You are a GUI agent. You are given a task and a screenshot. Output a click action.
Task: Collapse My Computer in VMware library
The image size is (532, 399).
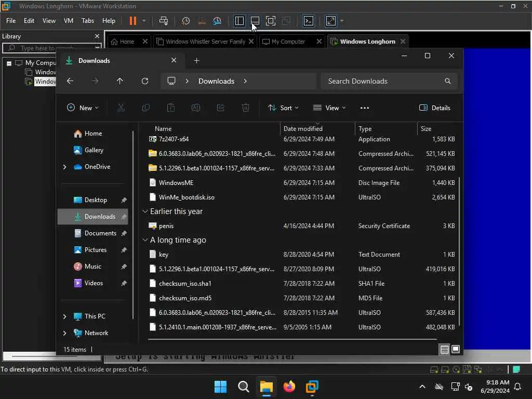coord(9,63)
